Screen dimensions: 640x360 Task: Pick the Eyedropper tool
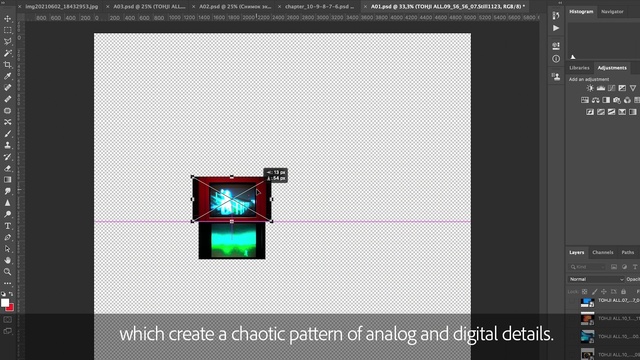point(7,76)
